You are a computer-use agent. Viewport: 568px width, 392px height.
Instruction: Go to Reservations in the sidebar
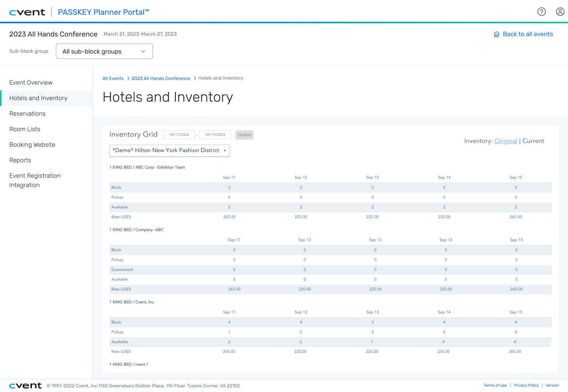pos(28,114)
